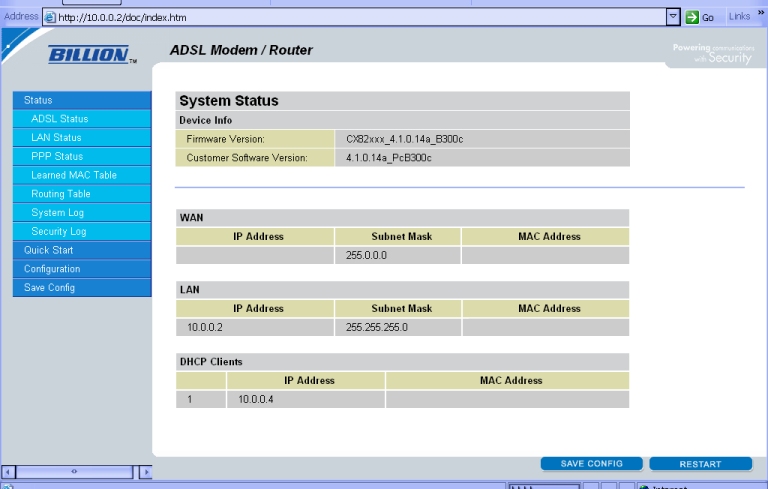Click the DHCP Clients section header
Image resolution: width=768 pixels, height=489 pixels.
coord(211,362)
